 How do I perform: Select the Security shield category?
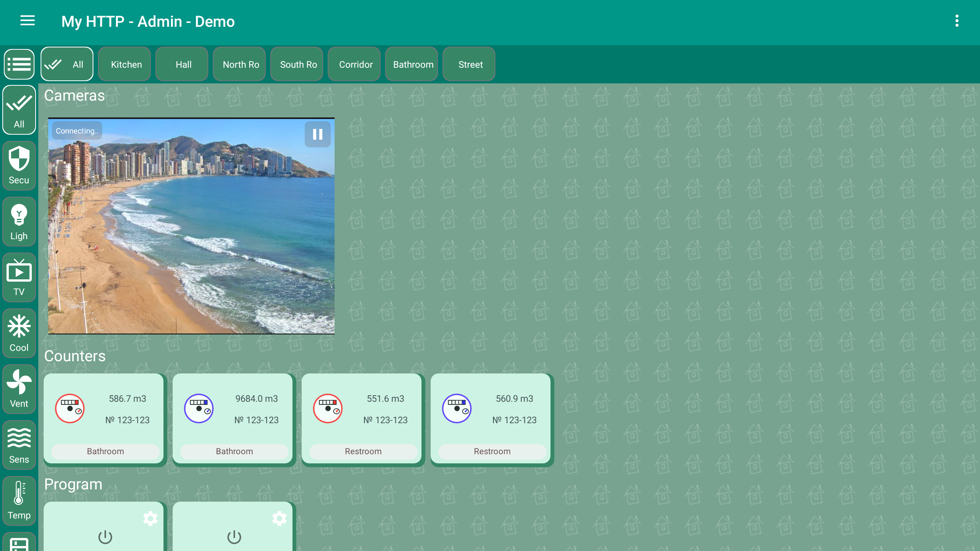point(19,165)
